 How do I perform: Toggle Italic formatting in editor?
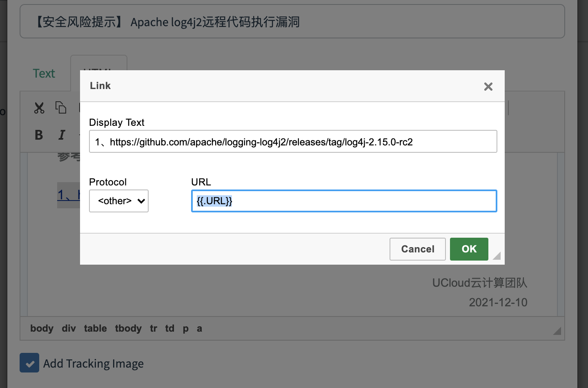(x=62, y=135)
